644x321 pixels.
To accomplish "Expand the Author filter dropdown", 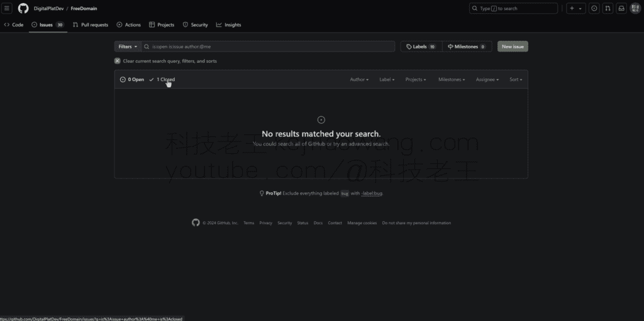I will (359, 80).
